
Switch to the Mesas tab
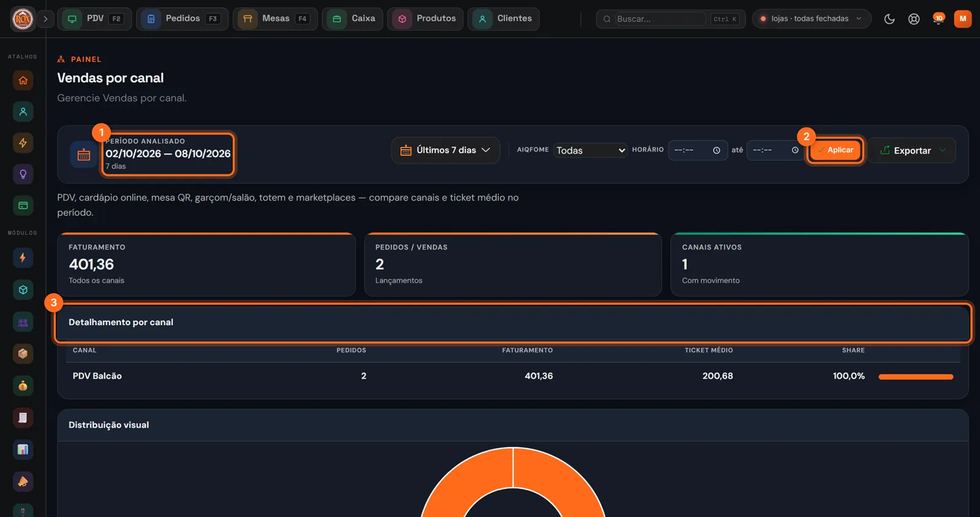pos(275,19)
